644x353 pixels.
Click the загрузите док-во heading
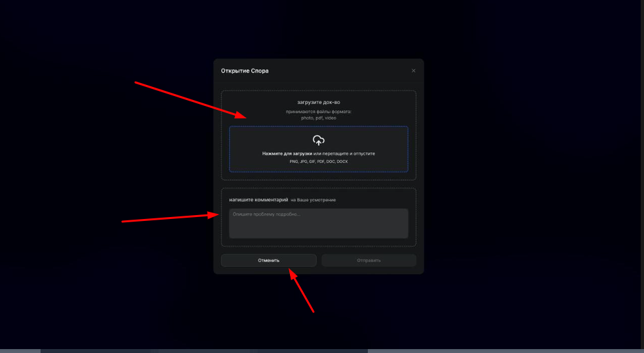point(319,102)
